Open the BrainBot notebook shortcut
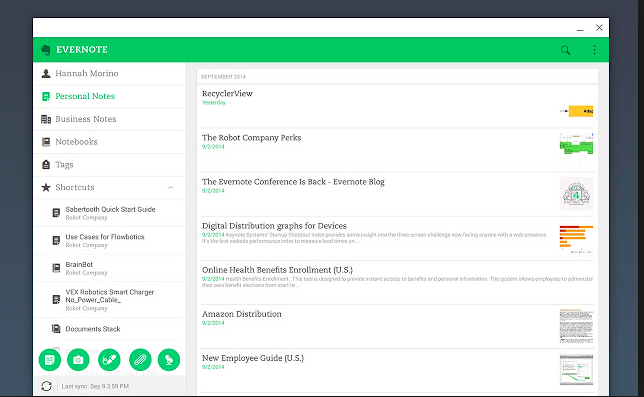 point(110,268)
